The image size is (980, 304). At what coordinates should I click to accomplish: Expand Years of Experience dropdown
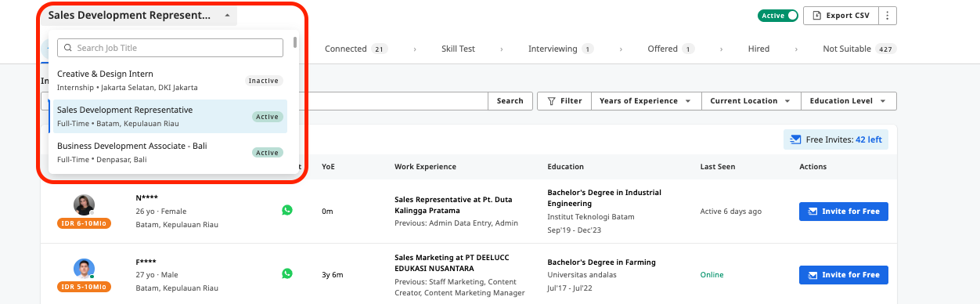click(646, 101)
